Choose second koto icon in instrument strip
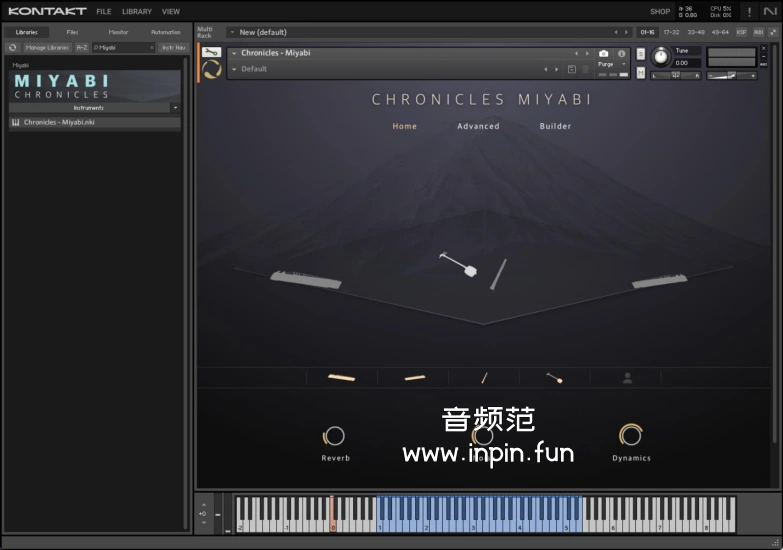The width and height of the screenshot is (783, 550). [x=414, y=378]
